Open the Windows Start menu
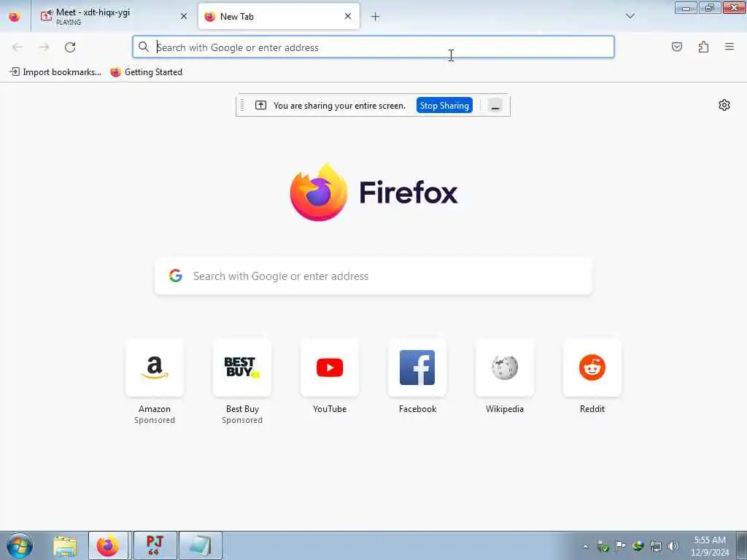The width and height of the screenshot is (747, 560). [20, 545]
